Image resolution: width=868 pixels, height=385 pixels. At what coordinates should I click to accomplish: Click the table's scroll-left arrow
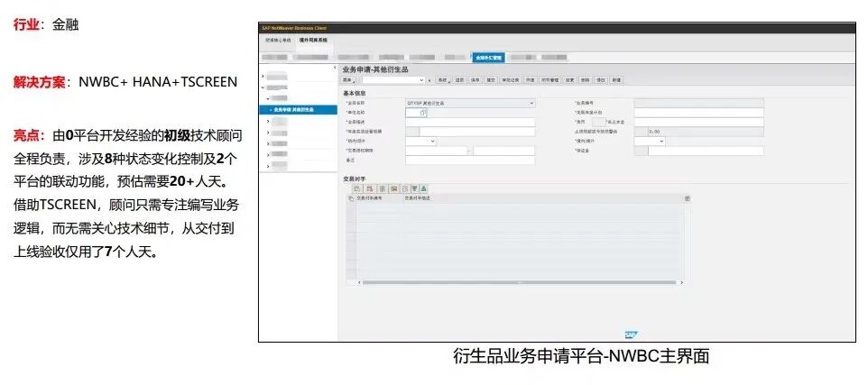click(x=359, y=282)
